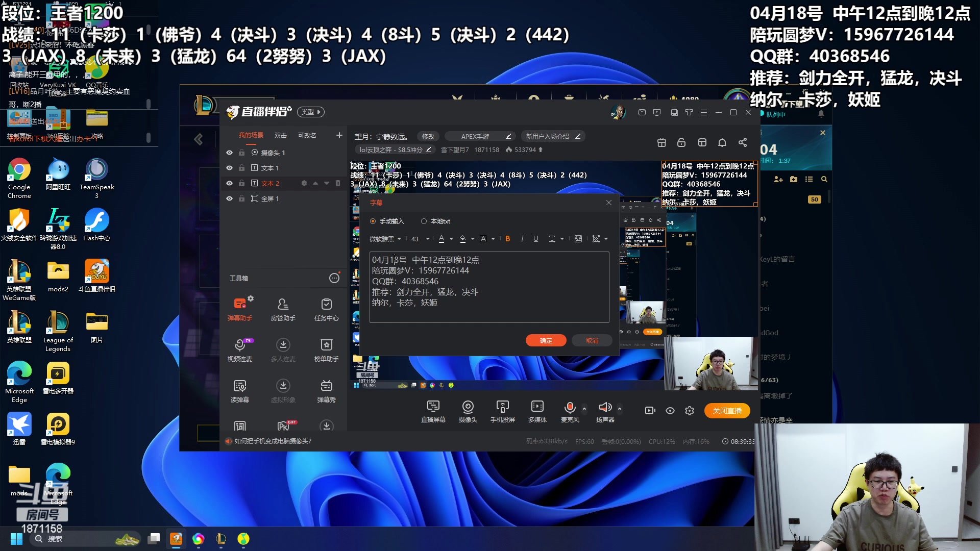Switch to the 可改名 scene tab
This screenshot has height=551, width=980.
pos(307,135)
